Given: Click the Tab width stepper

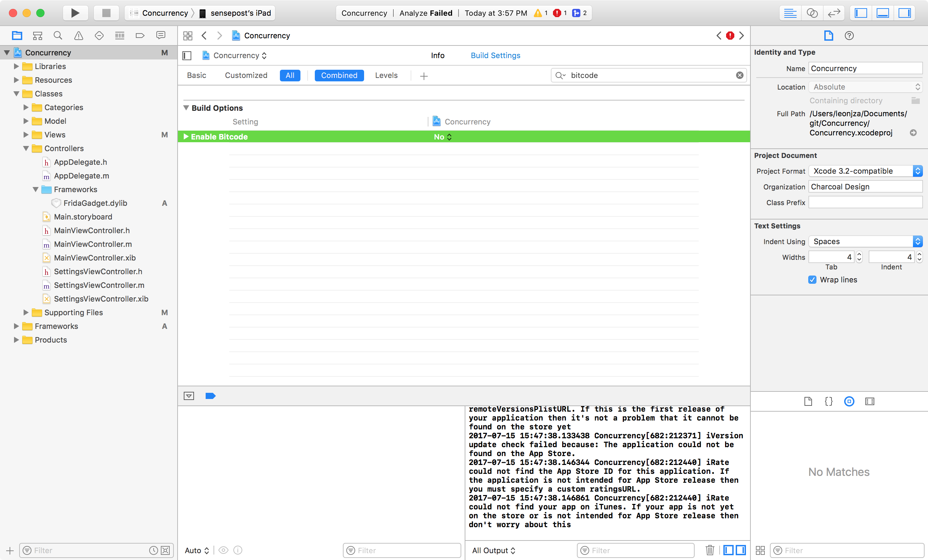Looking at the screenshot, I should click(x=859, y=257).
